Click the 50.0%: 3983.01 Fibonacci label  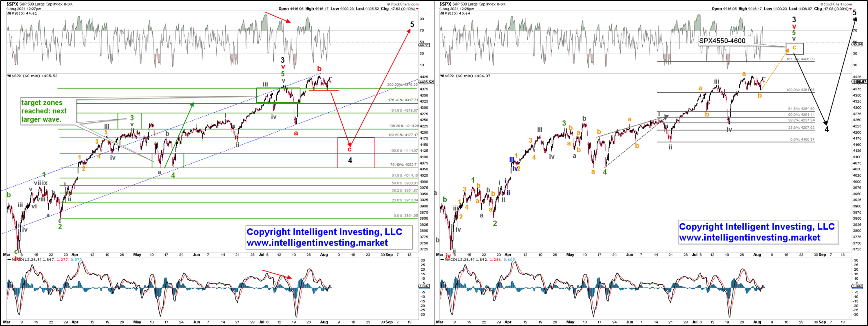(x=405, y=183)
